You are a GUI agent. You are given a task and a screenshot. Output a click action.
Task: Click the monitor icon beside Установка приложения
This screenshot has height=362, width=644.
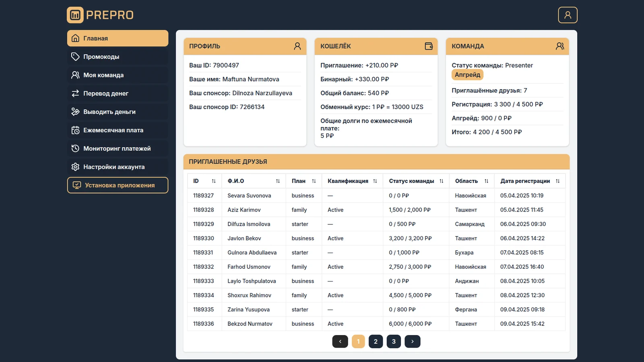tap(77, 185)
